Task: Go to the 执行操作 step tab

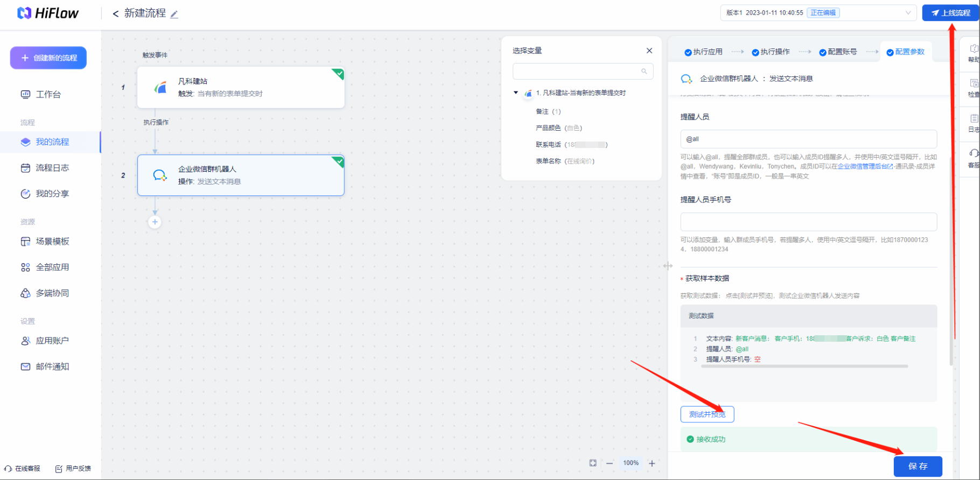Action: [x=771, y=52]
